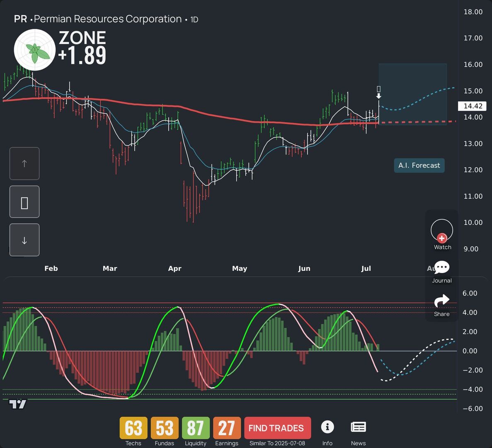Click the PR Permian Resources Corporation title
Viewport: 492px width, 448px height.
[97, 19]
